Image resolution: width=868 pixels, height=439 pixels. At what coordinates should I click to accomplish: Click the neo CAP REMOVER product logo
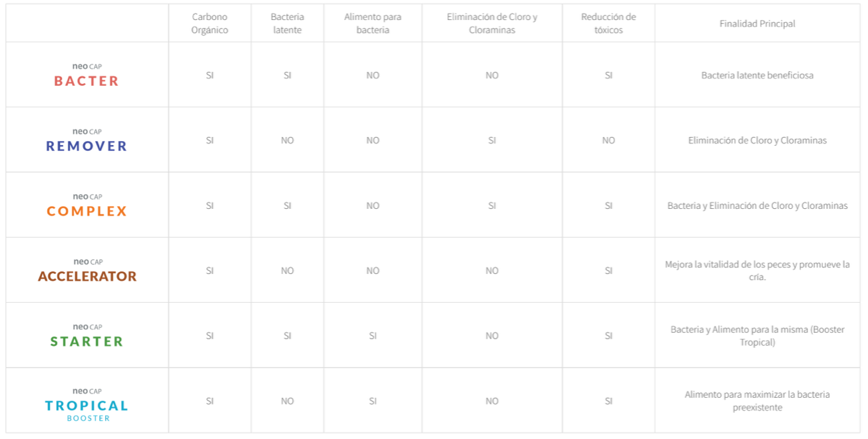pyautogui.click(x=87, y=141)
